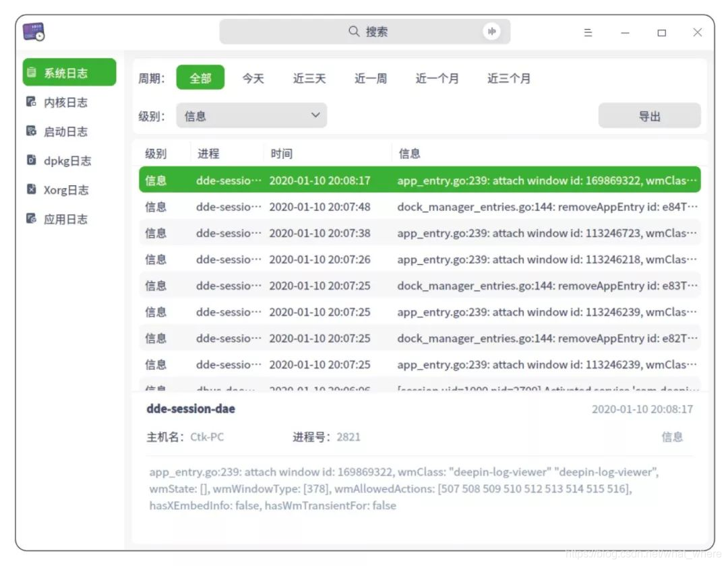The height and width of the screenshot is (566, 728).
Task: Filter logs to 近三个月
Action: click(x=509, y=78)
